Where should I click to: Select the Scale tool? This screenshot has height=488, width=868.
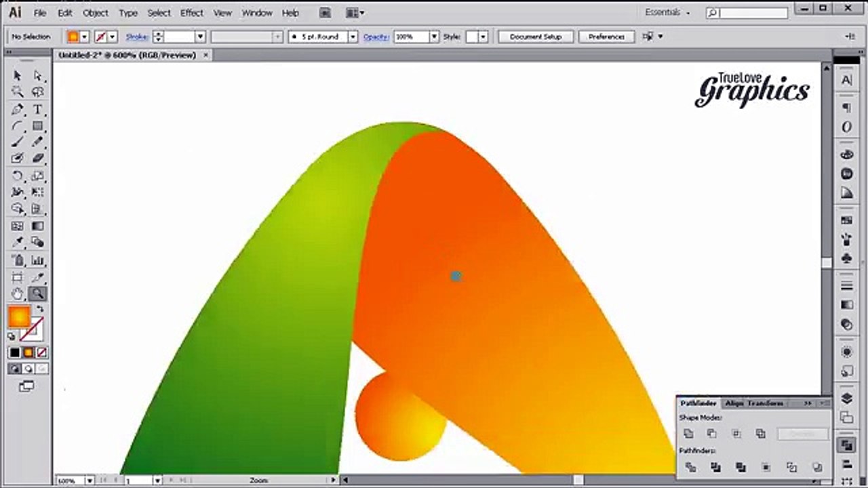(38, 176)
